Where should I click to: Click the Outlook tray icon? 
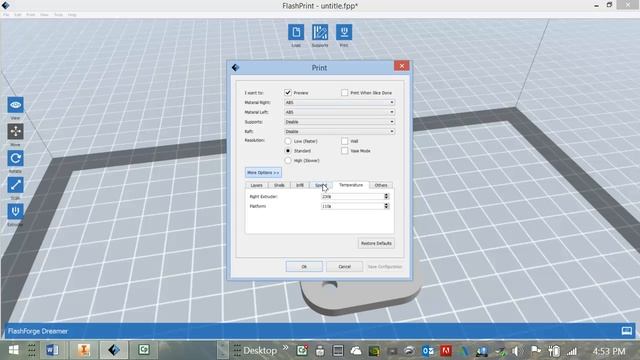click(x=428, y=351)
